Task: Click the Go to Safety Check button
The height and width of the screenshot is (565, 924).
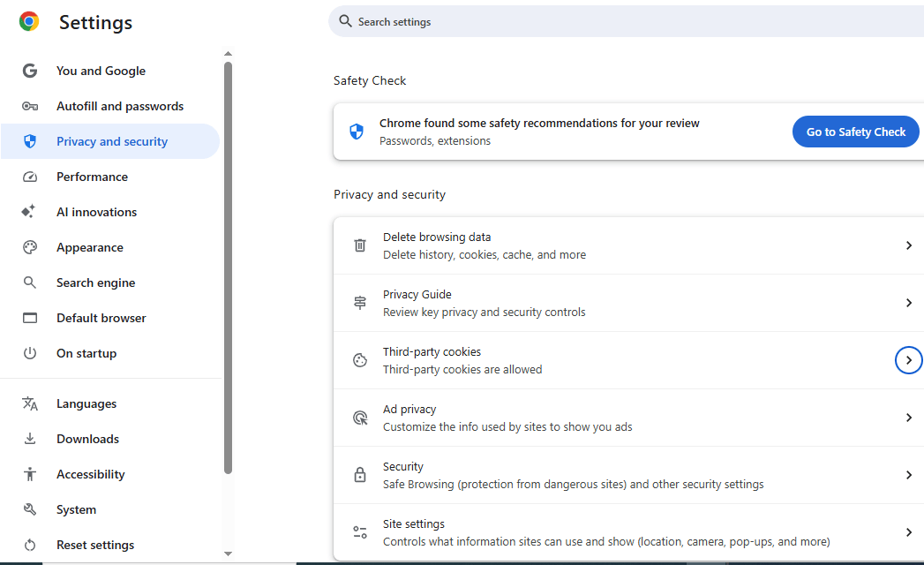Action: (854, 131)
